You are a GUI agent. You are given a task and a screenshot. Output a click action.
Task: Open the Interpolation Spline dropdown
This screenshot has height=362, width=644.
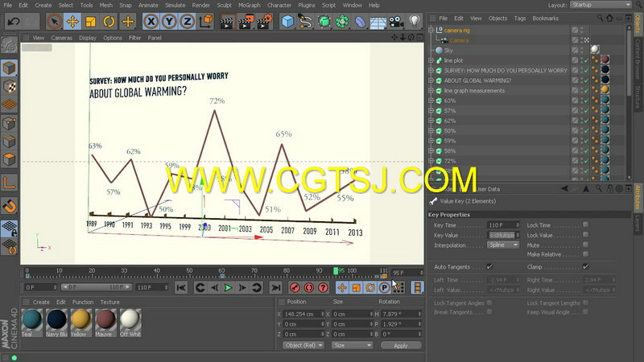(503, 245)
